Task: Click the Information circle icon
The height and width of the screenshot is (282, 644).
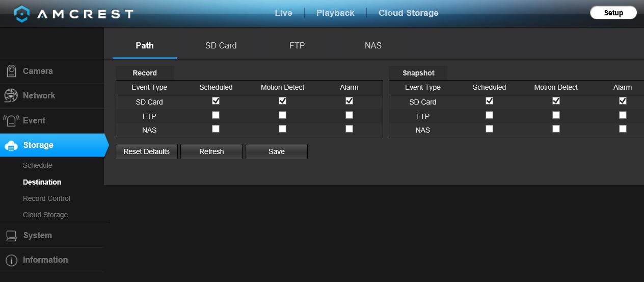Action: coord(11,260)
